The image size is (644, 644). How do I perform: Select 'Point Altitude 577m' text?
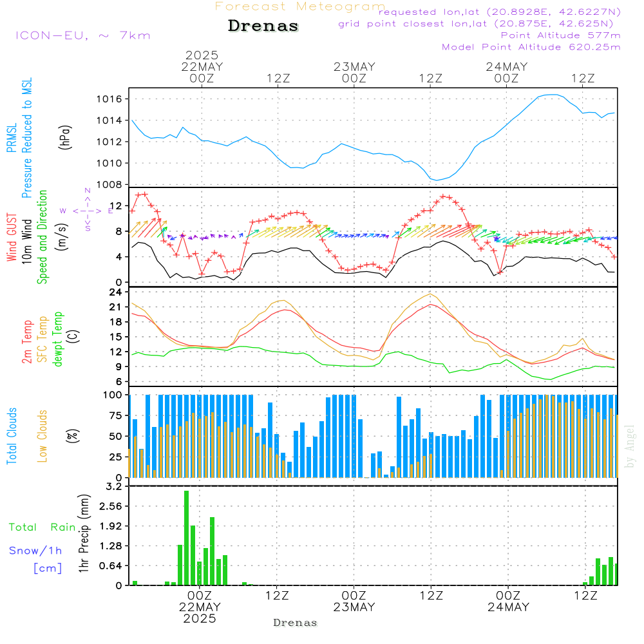(x=560, y=35)
